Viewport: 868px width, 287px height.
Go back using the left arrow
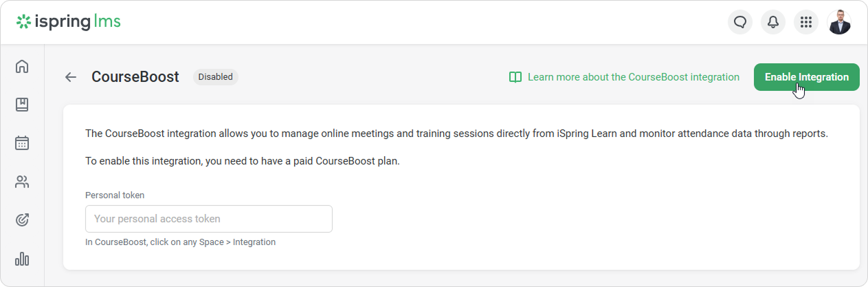pos(70,77)
